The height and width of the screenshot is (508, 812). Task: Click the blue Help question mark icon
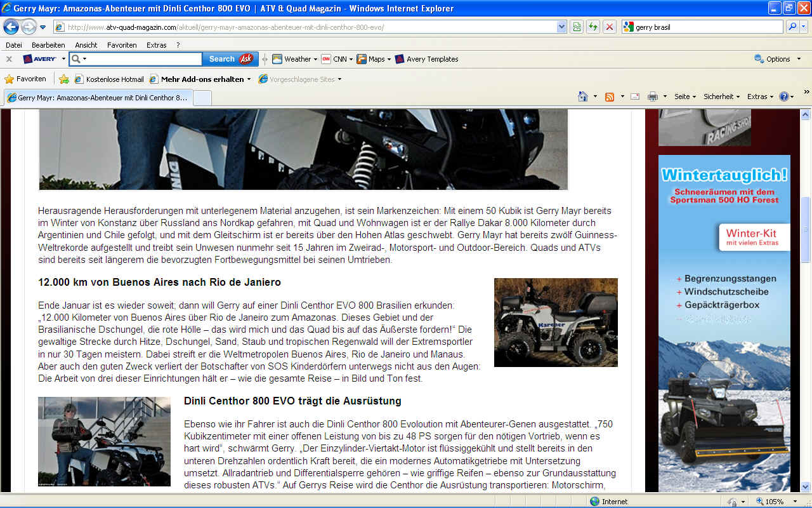[784, 97]
